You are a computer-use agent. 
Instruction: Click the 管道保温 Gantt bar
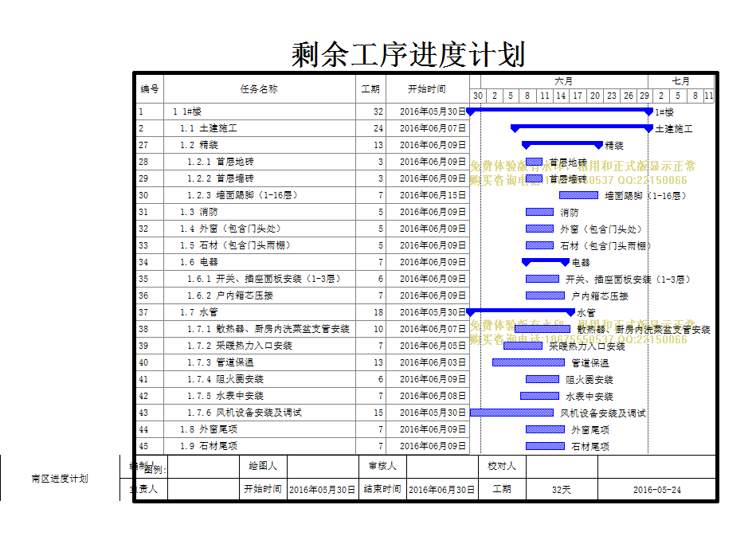coord(528,362)
